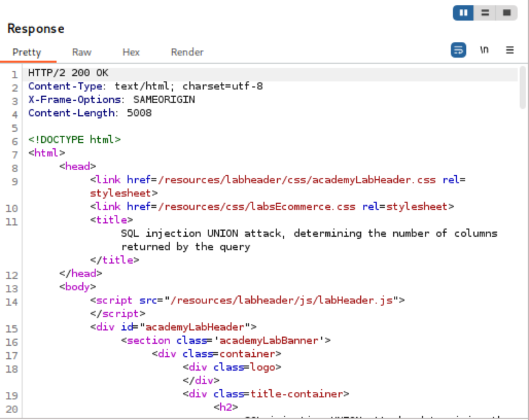Select the top-bottom split layout icon
The width and height of the screenshot is (529, 420).
(x=485, y=12)
